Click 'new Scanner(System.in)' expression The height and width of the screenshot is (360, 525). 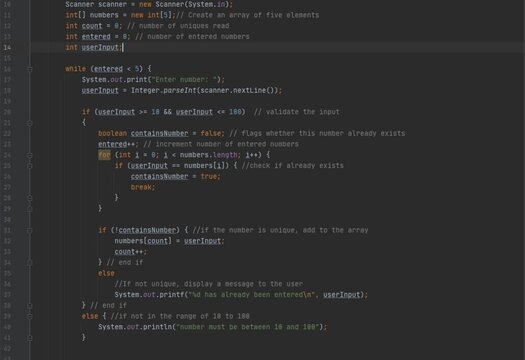(185, 4)
